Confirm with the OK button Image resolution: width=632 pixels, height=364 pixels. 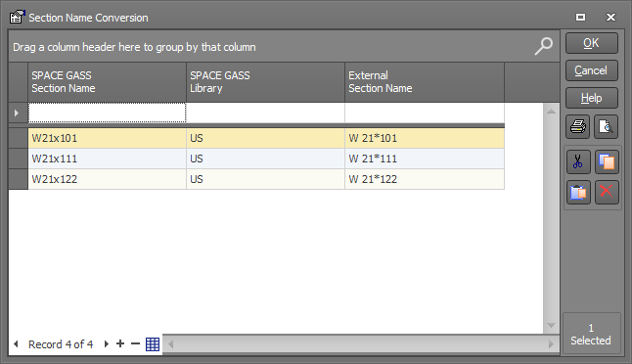click(591, 43)
